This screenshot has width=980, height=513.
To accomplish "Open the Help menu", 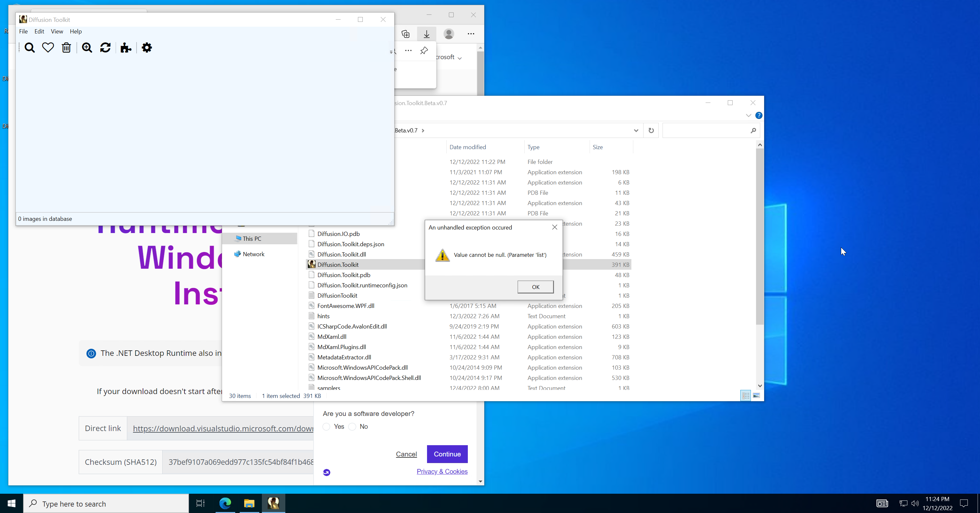I will pos(76,31).
